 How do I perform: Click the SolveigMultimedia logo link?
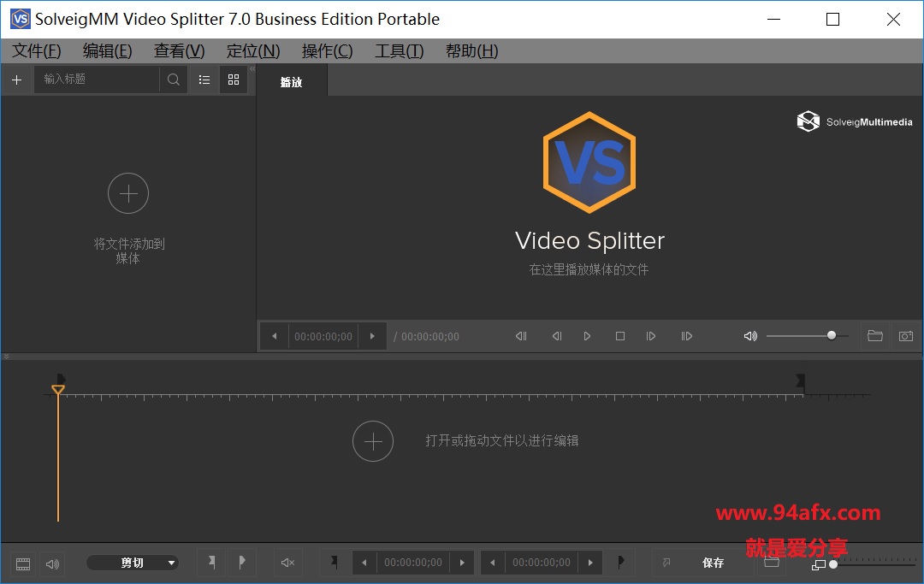tap(855, 121)
